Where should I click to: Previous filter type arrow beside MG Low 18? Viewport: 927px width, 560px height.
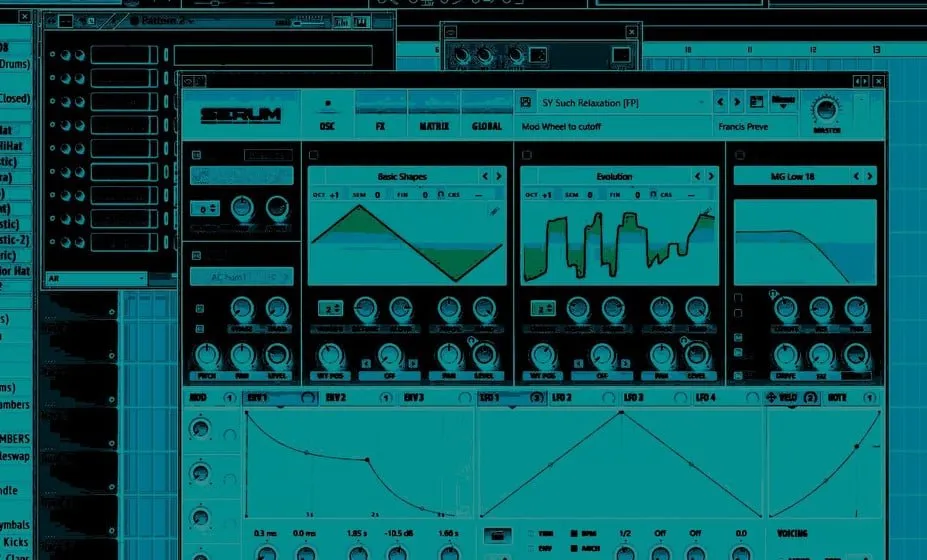click(857, 176)
